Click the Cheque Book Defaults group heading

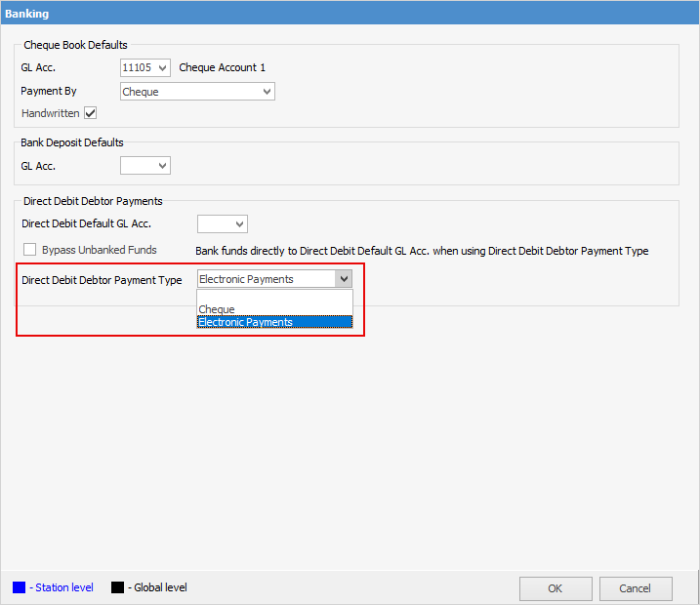pyautogui.click(x=75, y=45)
